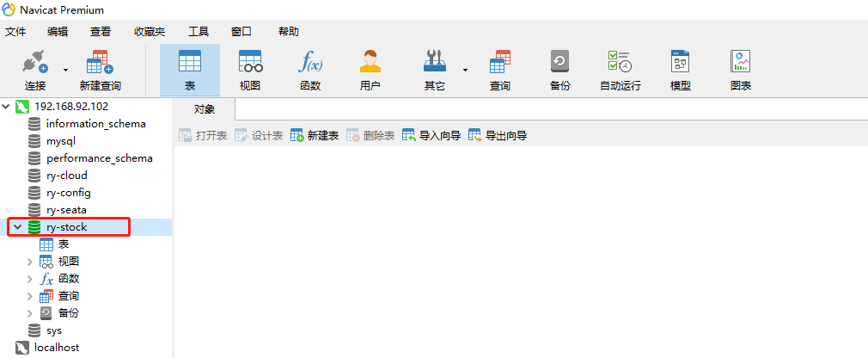The image size is (868, 358).
Task: Open the 查看 (View) menu
Action: point(101,32)
